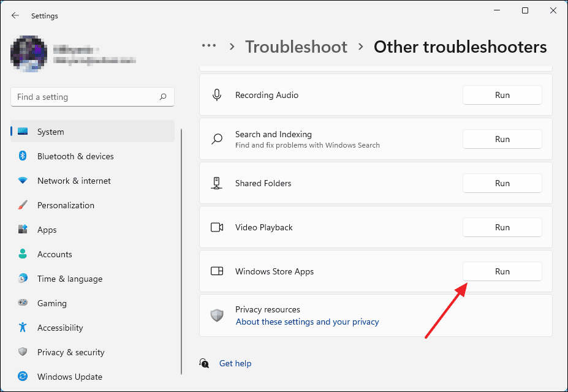Click the Windows Update sync icon
Screen dimensions: 568x392
tap(23, 377)
